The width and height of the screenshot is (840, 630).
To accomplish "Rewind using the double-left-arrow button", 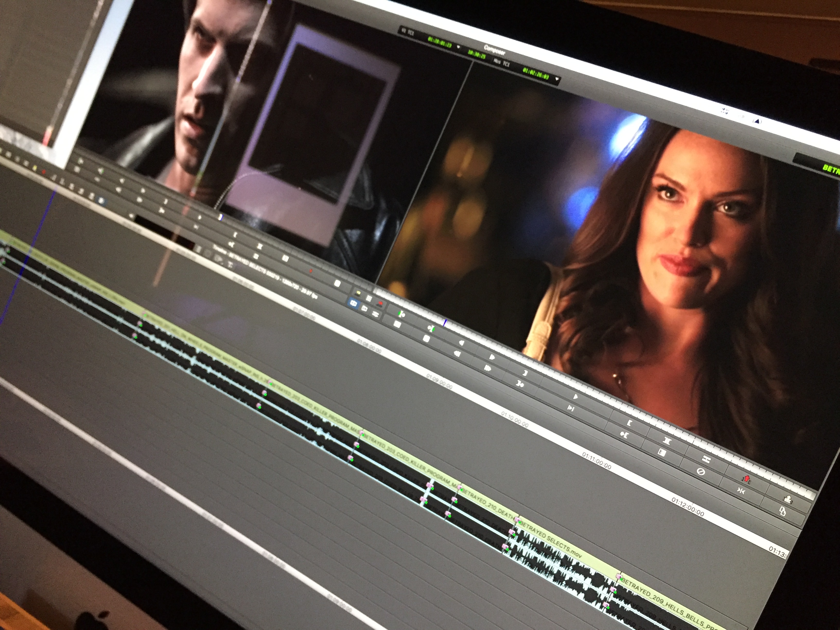I will click(x=457, y=354).
